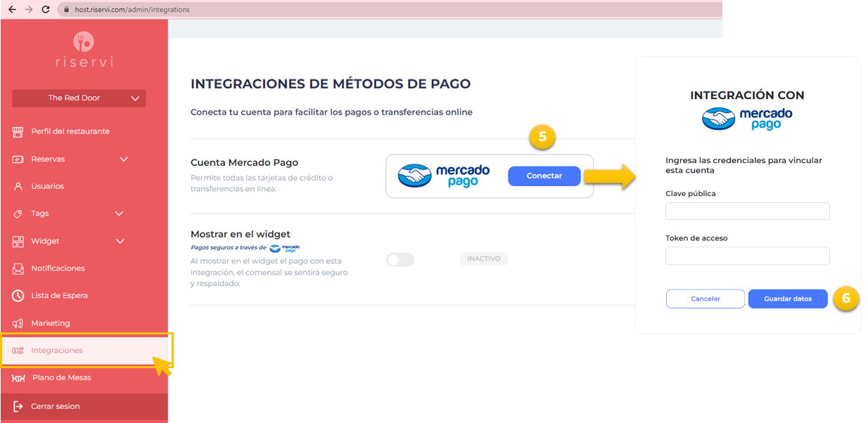Click Mercado Pago logo in integration dialog
The image size is (868, 423).
(x=747, y=118)
